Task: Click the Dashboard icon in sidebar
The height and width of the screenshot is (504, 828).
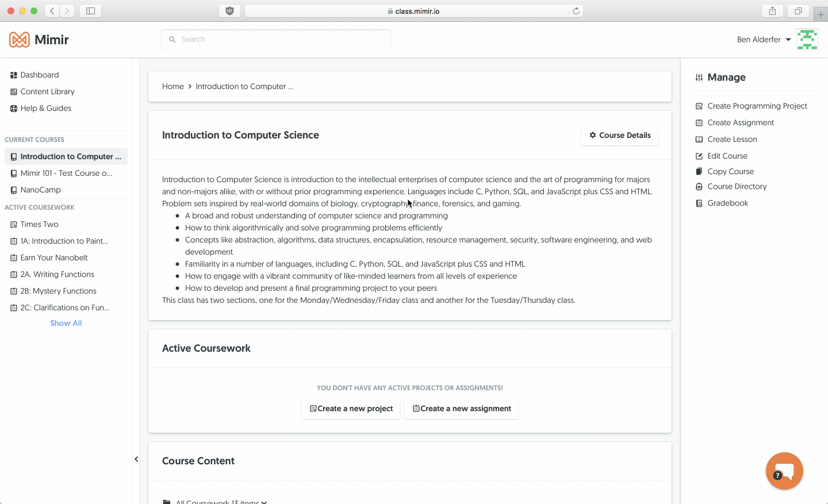Action: (x=14, y=75)
